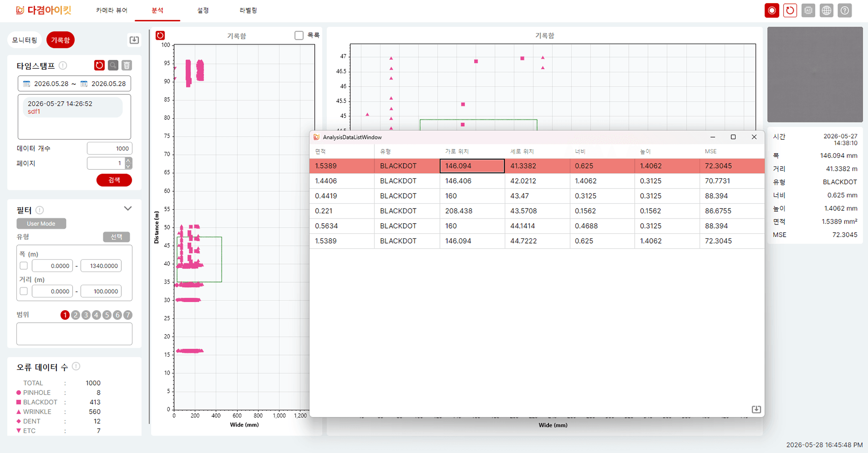Viewport: 868px width, 453px height.
Task: Check the 거리 (m) filter checkbox
Action: [x=24, y=291]
